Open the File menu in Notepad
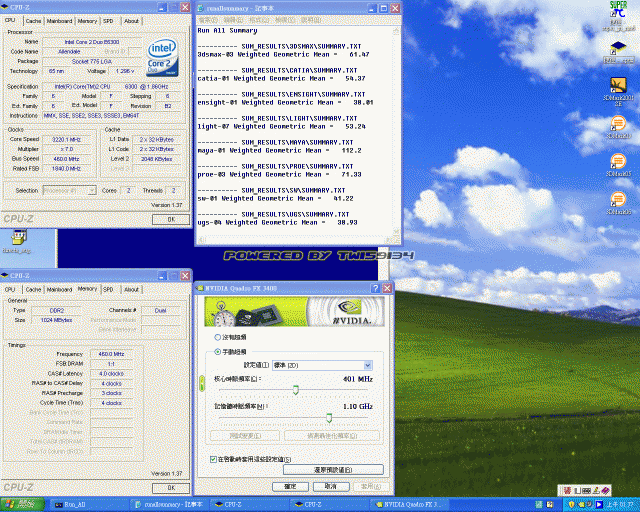 pos(207,20)
